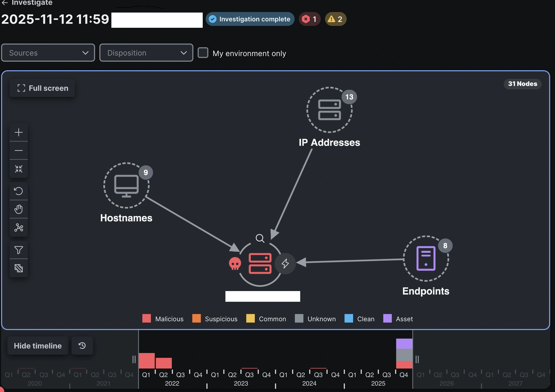Go back via the Investigate link
The width and height of the screenshot is (555, 392).
click(x=26, y=3)
